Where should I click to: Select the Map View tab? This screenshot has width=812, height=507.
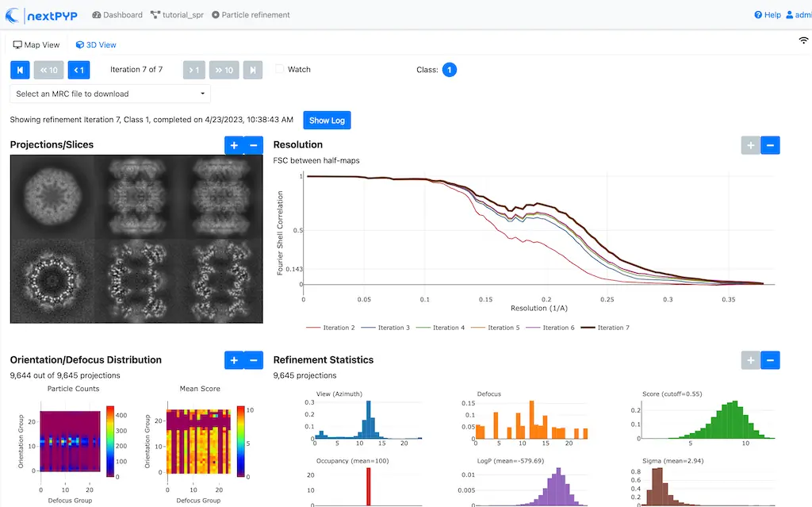[36, 45]
